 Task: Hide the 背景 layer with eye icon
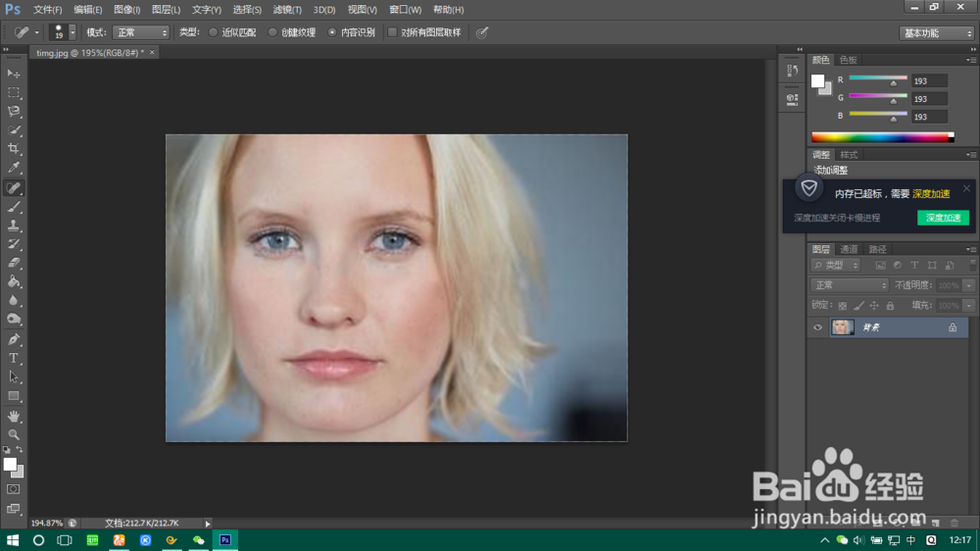click(817, 327)
